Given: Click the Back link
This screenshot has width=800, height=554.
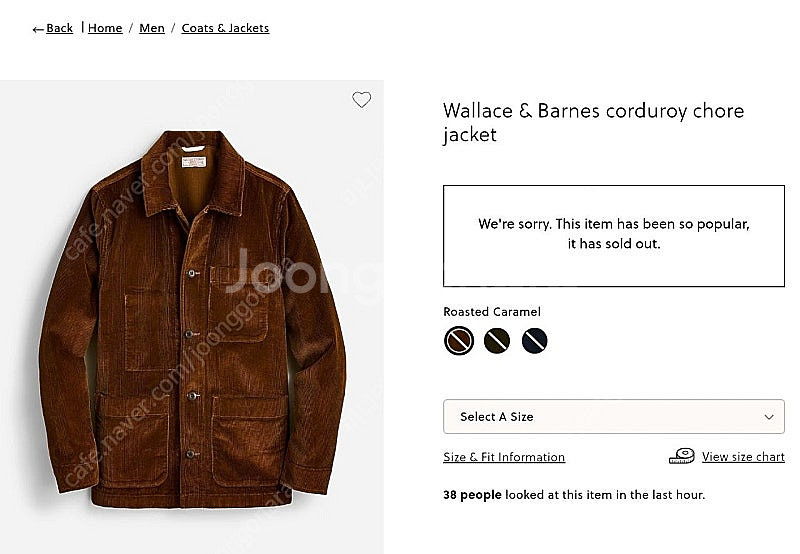Looking at the screenshot, I should 59,28.
